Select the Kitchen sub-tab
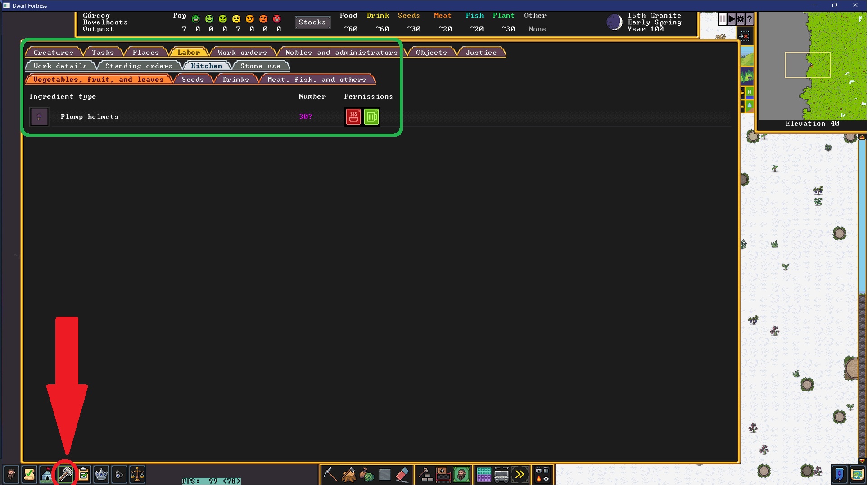Screen dimensions: 868x485 pyautogui.click(x=206, y=66)
